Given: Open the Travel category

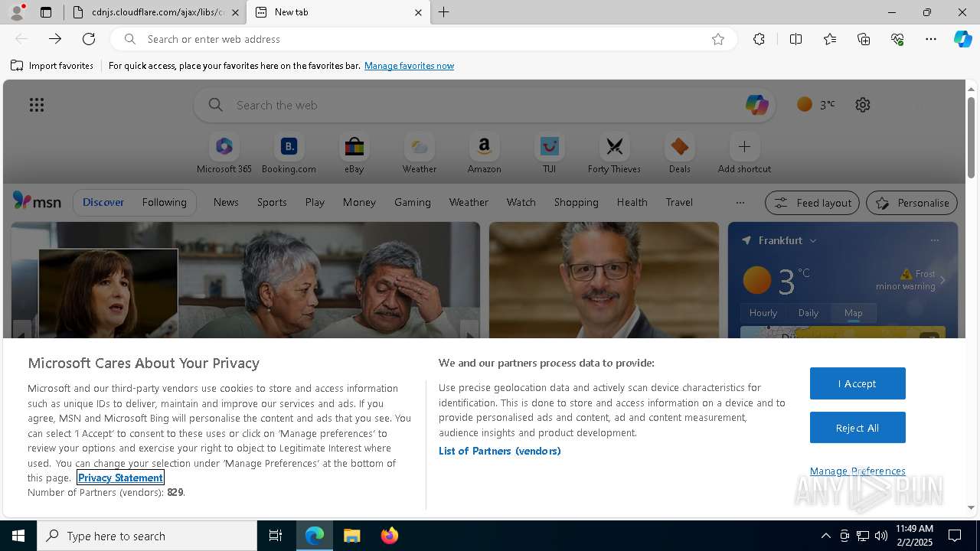Looking at the screenshot, I should tap(679, 202).
